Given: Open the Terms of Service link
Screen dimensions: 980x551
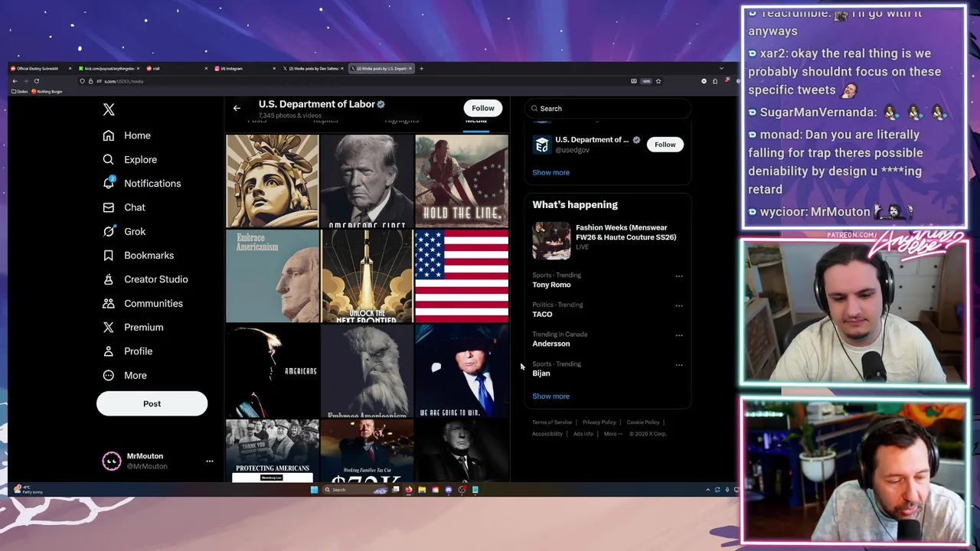Looking at the screenshot, I should (x=552, y=422).
